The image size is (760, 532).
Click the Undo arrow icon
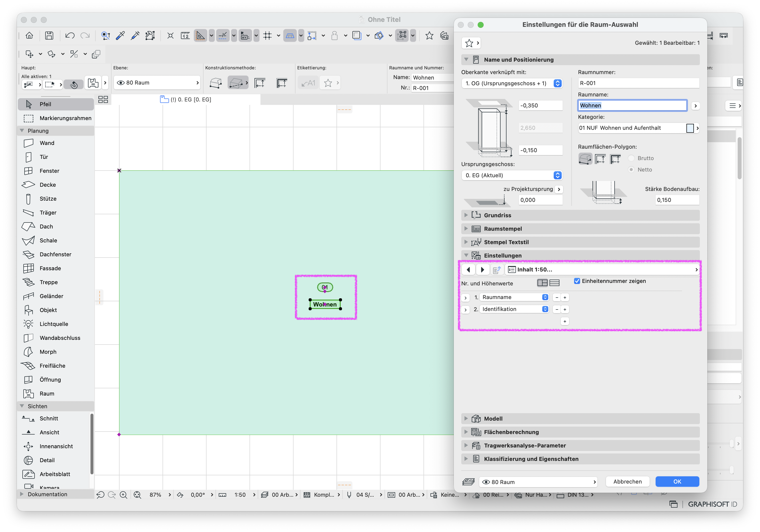70,35
